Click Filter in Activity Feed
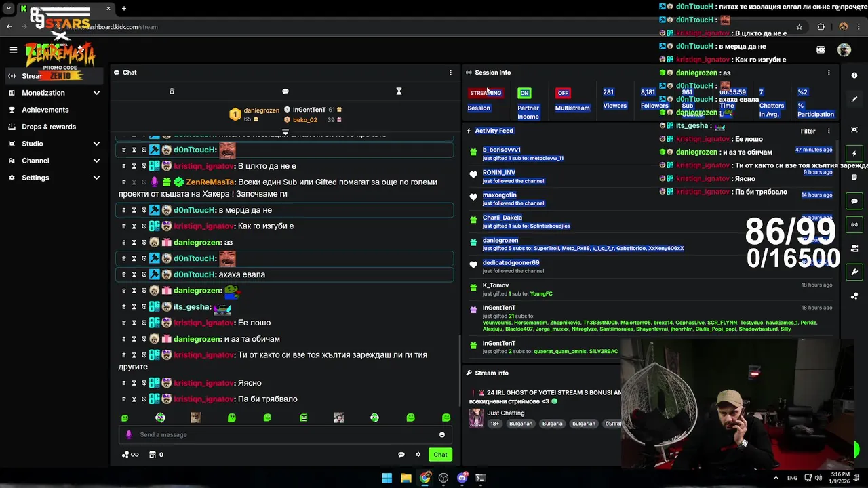The height and width of the screenshot is (488, 868). coord(808,131)
